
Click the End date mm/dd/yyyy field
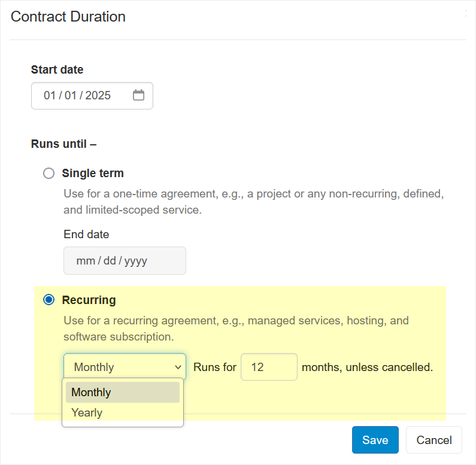[x=125, y=260]
